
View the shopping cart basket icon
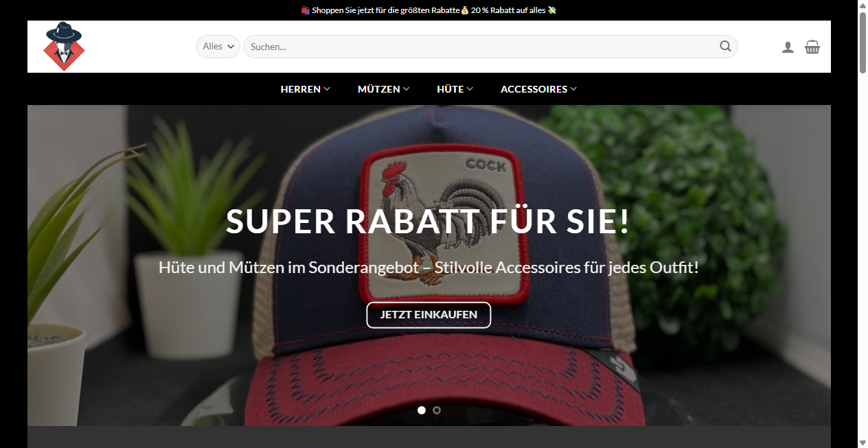pyautogui.click(x=812, y=47)
